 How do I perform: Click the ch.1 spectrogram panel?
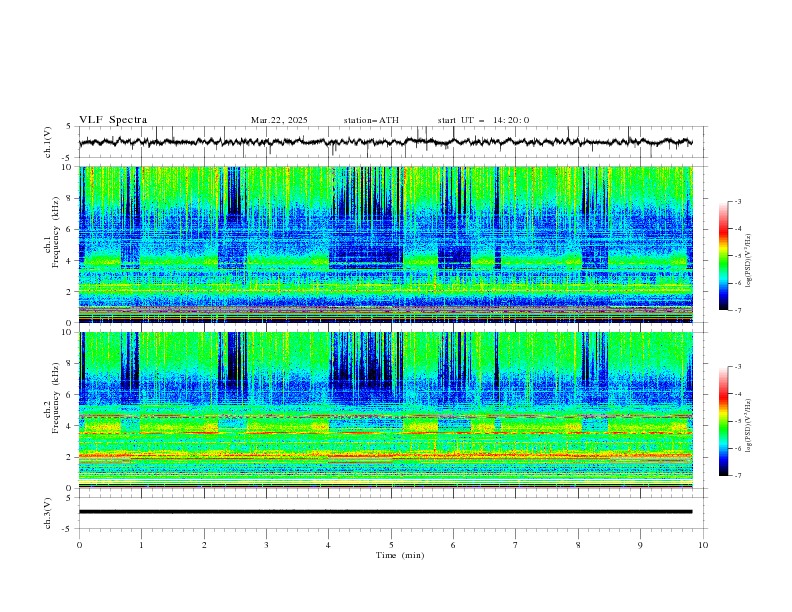click(x=385, y=244)
